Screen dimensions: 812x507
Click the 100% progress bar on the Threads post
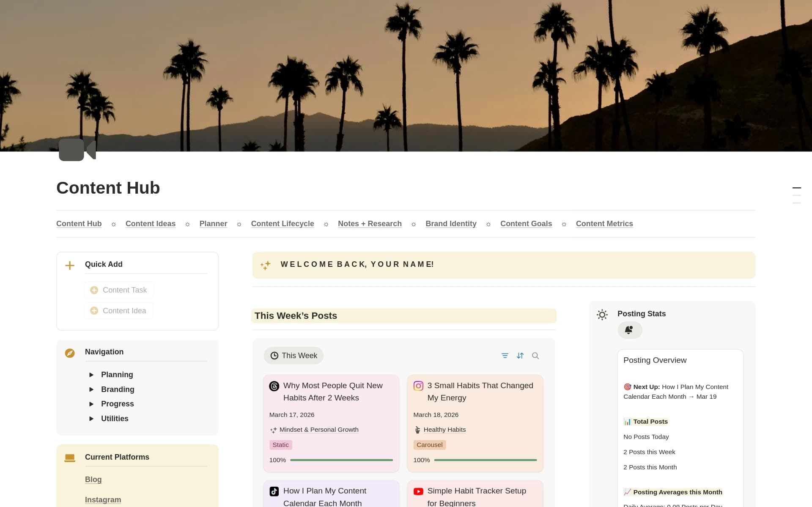tap(341, 460)
